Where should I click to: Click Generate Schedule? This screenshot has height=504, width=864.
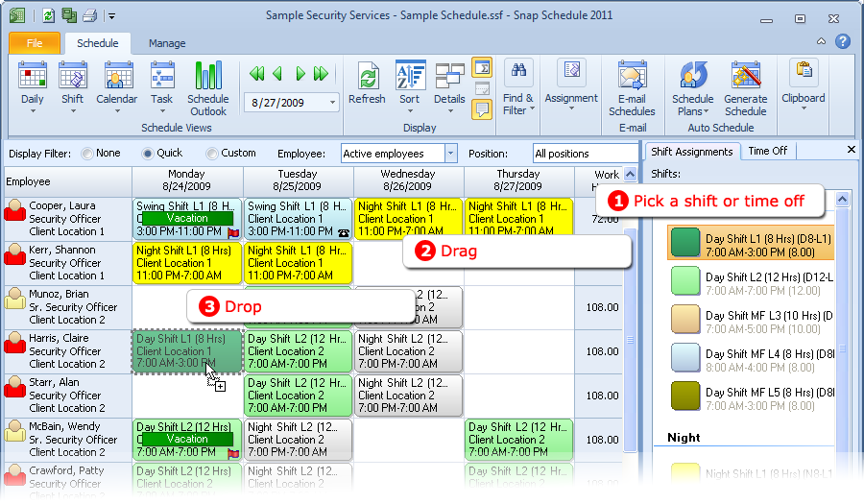click(x=746, y=88)
